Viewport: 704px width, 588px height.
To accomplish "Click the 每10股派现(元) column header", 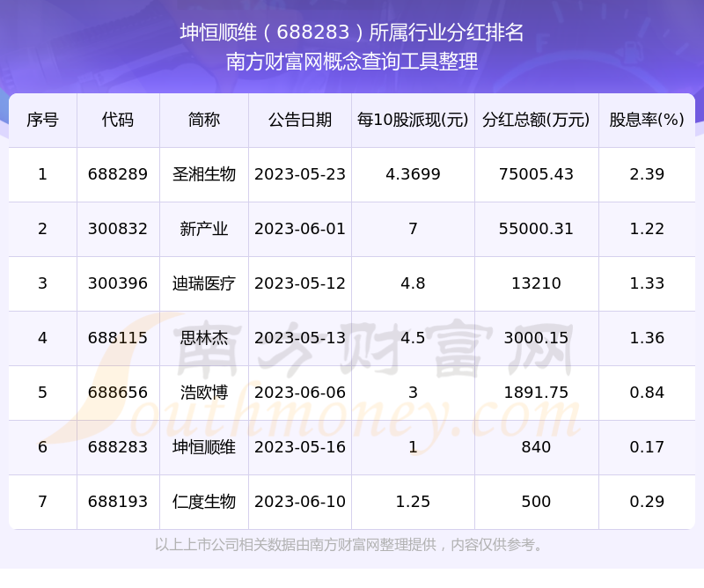I will click(x=413, y=120).
